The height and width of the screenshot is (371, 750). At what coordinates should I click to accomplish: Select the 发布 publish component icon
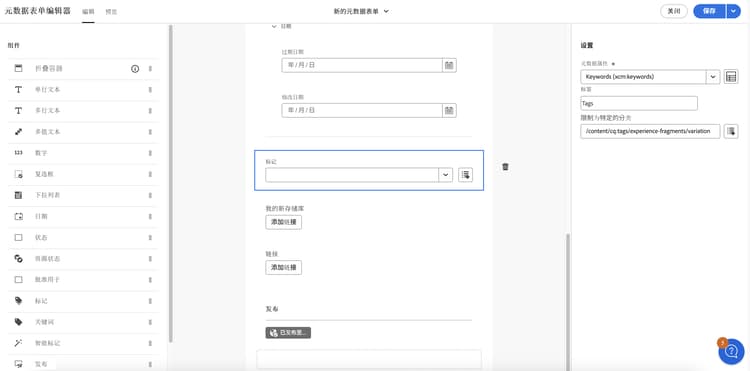pos(19,363)
